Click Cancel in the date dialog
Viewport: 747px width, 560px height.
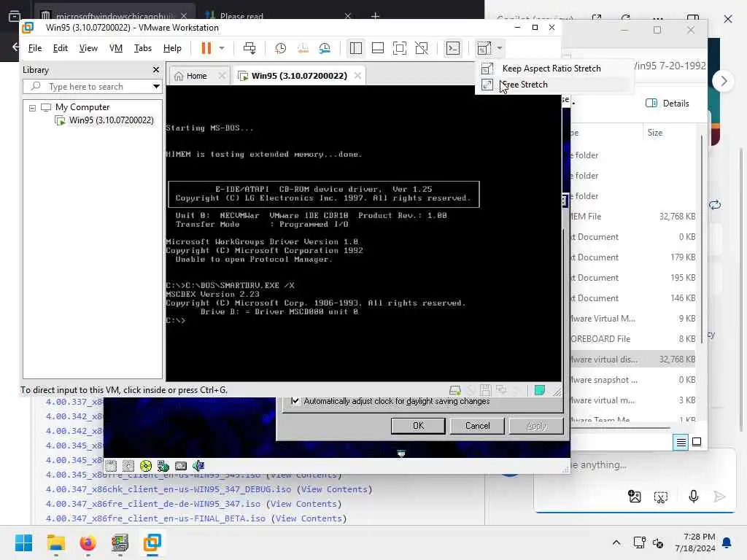click(477, 426)
